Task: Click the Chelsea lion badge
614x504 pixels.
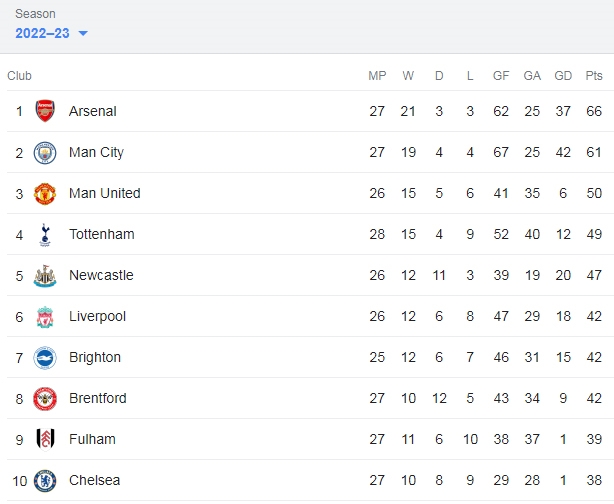Action: [x=45, y=481]
